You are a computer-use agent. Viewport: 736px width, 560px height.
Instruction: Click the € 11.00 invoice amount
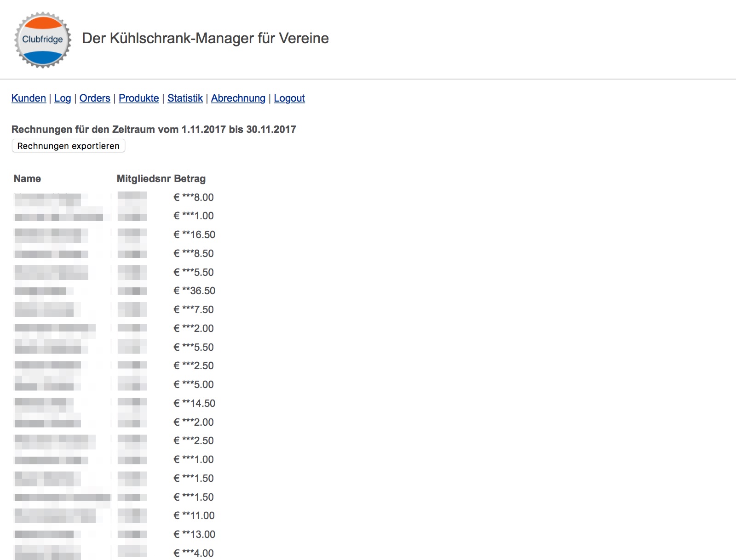[194, 516]
